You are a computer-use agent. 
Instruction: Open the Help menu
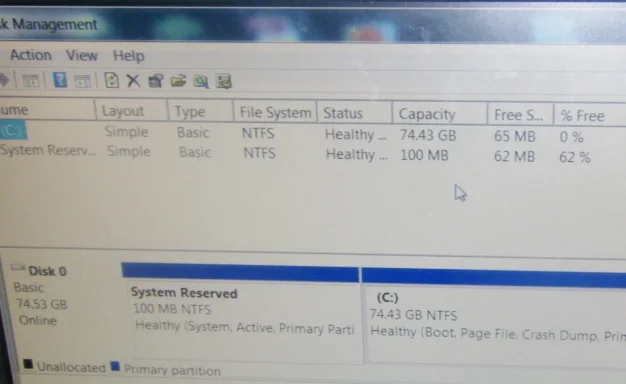pyautogui.click(x=129, y=56)
